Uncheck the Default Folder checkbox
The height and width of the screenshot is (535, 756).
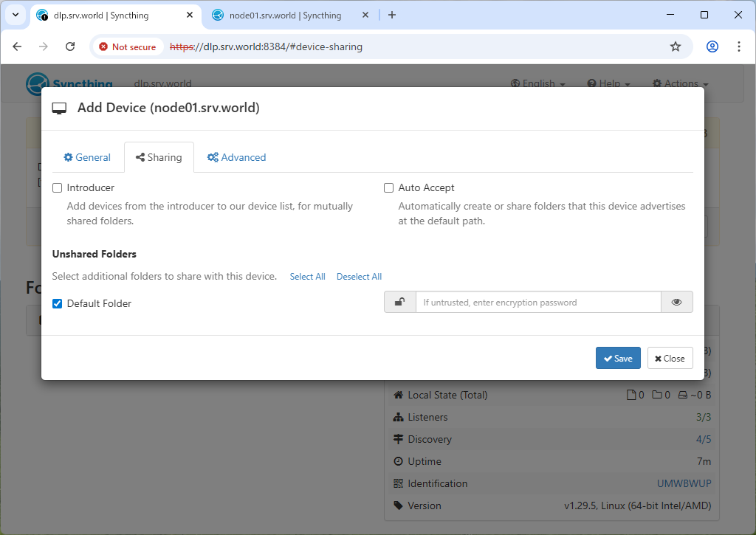pyautogui.click(x=58, y=303)
